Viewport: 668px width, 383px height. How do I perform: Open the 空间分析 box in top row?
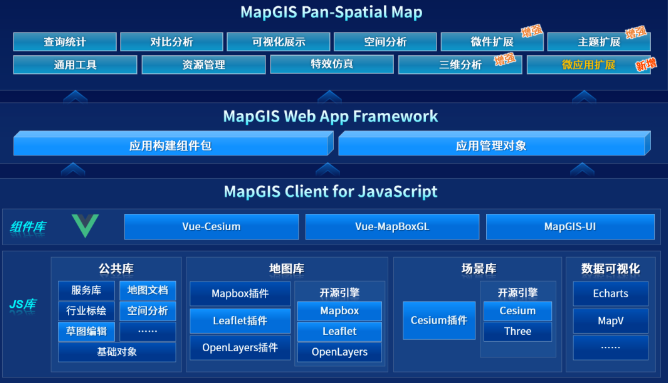(386, 42)
